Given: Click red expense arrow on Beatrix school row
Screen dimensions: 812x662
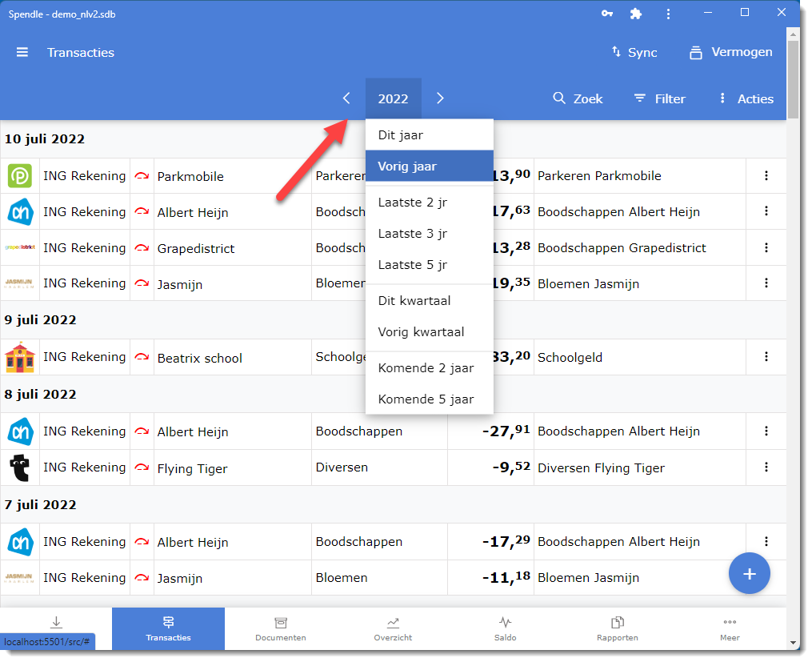Looking at the screenshot, I should click(x=142, y=357).
